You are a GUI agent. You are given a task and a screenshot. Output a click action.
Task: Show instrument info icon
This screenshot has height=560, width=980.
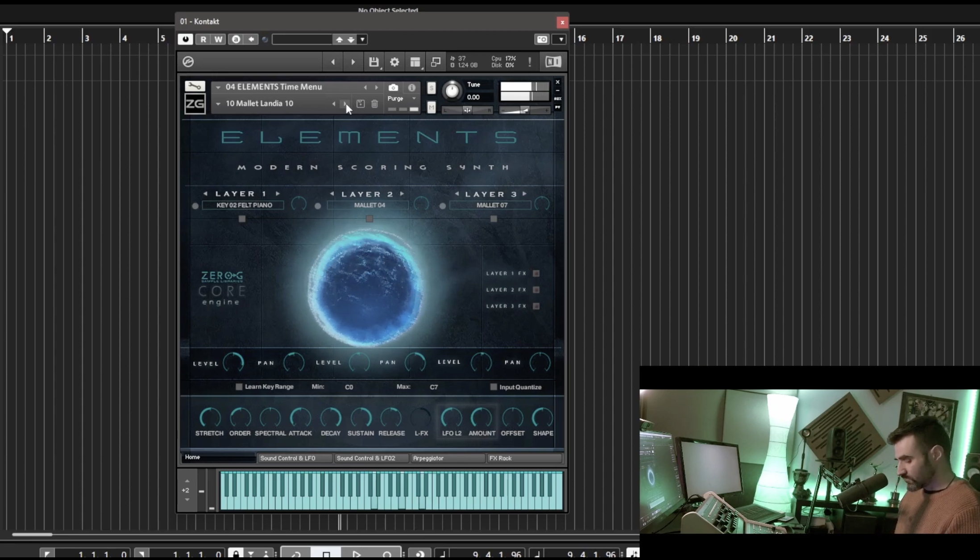(x=411, y=88)
